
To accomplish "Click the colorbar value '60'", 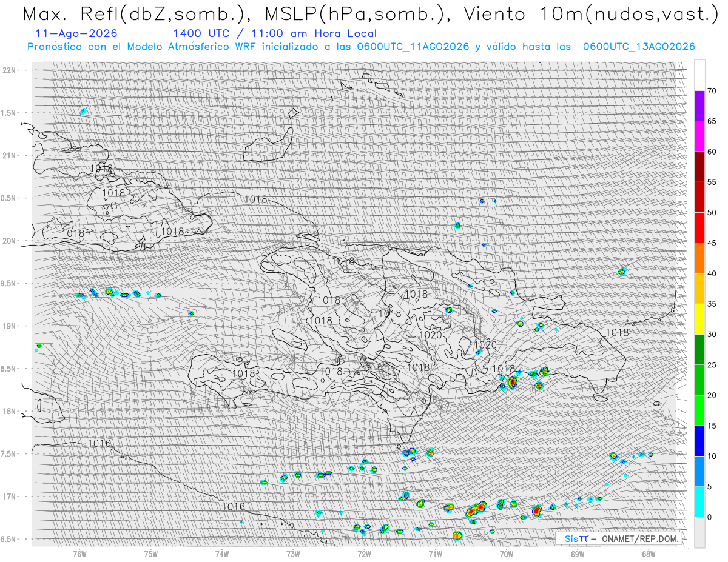I will point(712,152).
